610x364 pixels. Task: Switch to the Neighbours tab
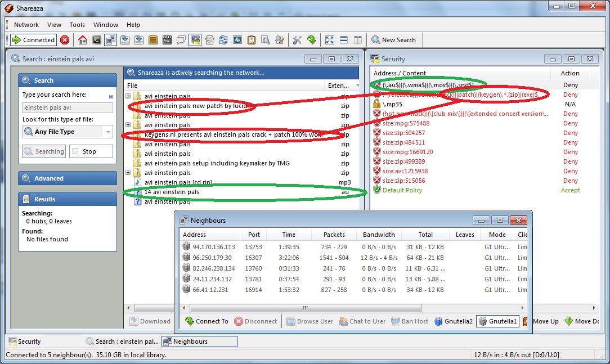pyautogui.click(x=199, y=341)
